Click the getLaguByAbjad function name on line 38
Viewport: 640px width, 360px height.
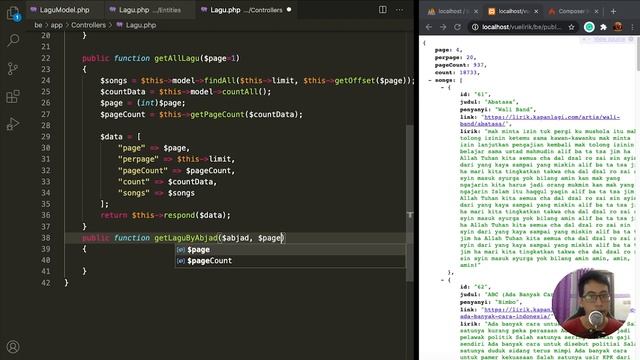pyautogui.click(x=186, y=238)
